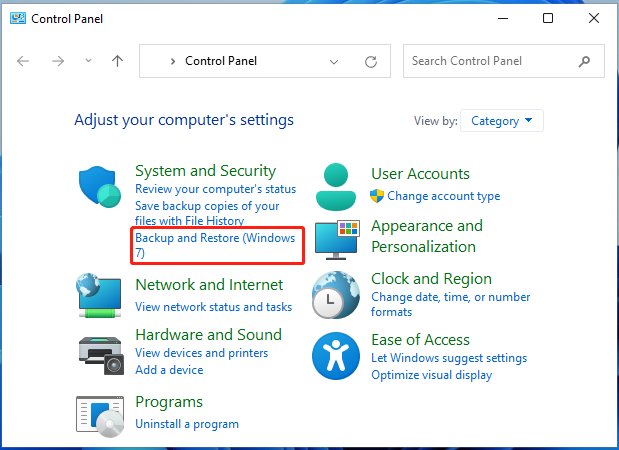This screenshot has height=450, width=619.
Task: Go up one level with up arrow
Action: click(x=117, y=61)
